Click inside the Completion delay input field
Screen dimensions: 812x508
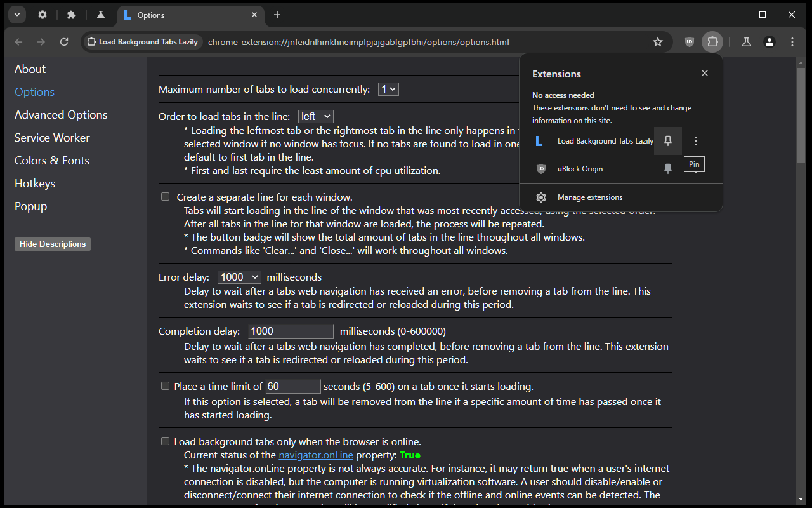click(x=291, y=331)
